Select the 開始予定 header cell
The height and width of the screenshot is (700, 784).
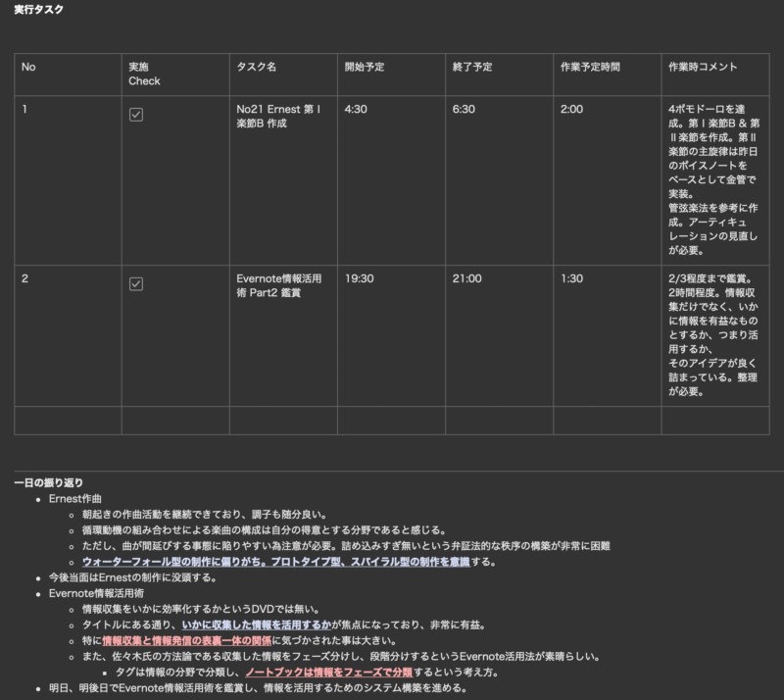click(391, 75)
